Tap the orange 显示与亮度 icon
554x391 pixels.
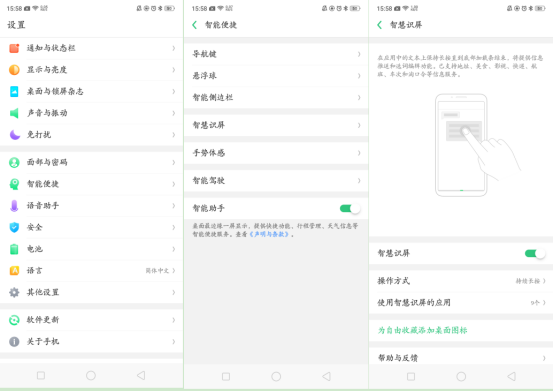coord(14,70)
